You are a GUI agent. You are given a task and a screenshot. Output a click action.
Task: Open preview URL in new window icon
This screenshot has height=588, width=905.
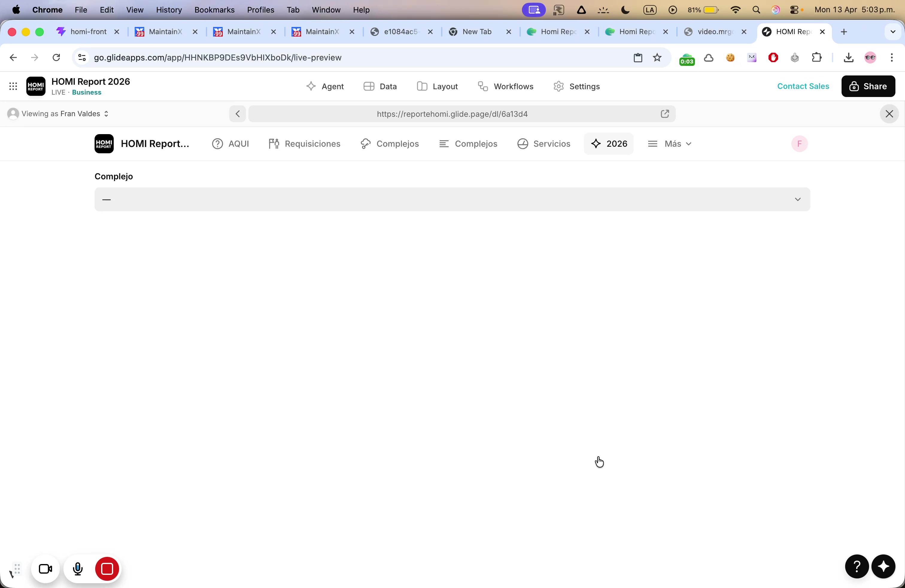tap(665, 114)
